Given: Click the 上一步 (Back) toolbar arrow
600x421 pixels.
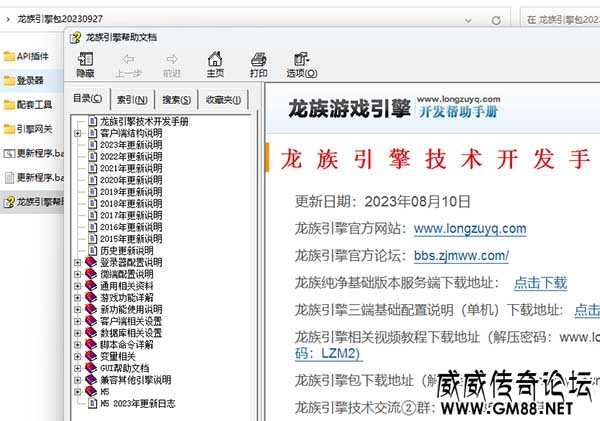Looking at the screenshot, I should 129,64.
